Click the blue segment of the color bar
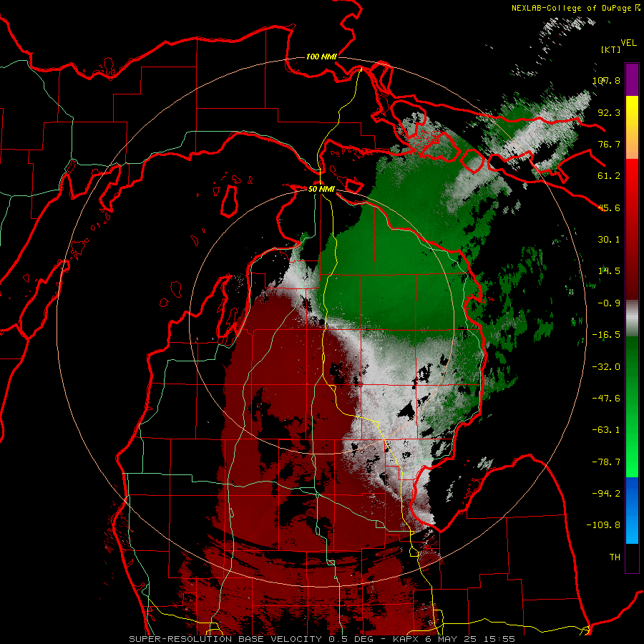Image resolution: width=644 pixels, height=644 pixels. (x=632, y=510)
